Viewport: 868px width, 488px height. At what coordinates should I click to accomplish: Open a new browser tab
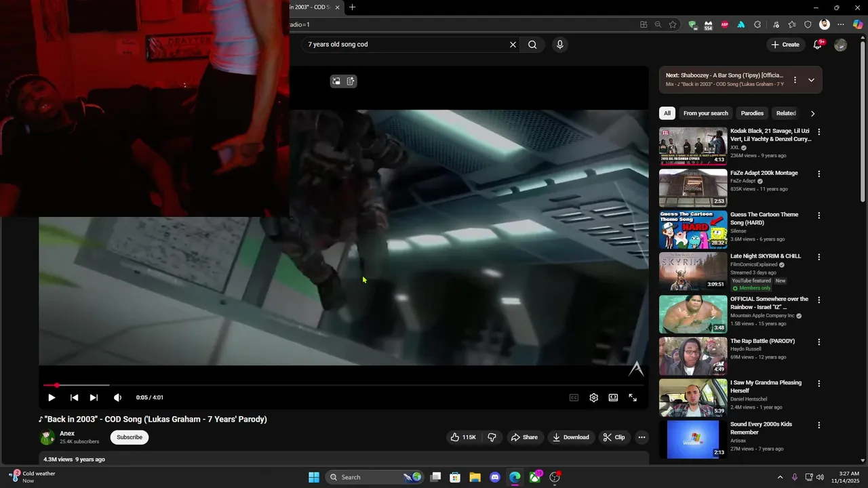click(x=352, y=7)
